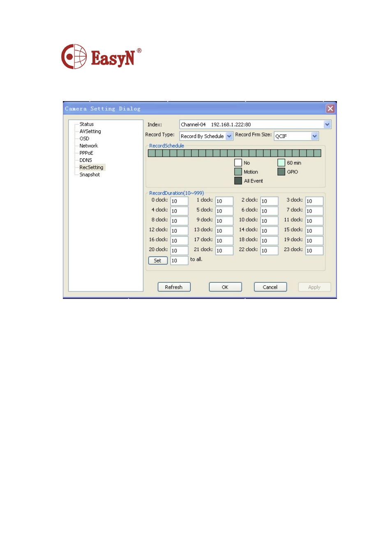The width and height of the screenshot is (392, 555).
Task: Open Network settings tree item
Action: (x=89, y=146)
